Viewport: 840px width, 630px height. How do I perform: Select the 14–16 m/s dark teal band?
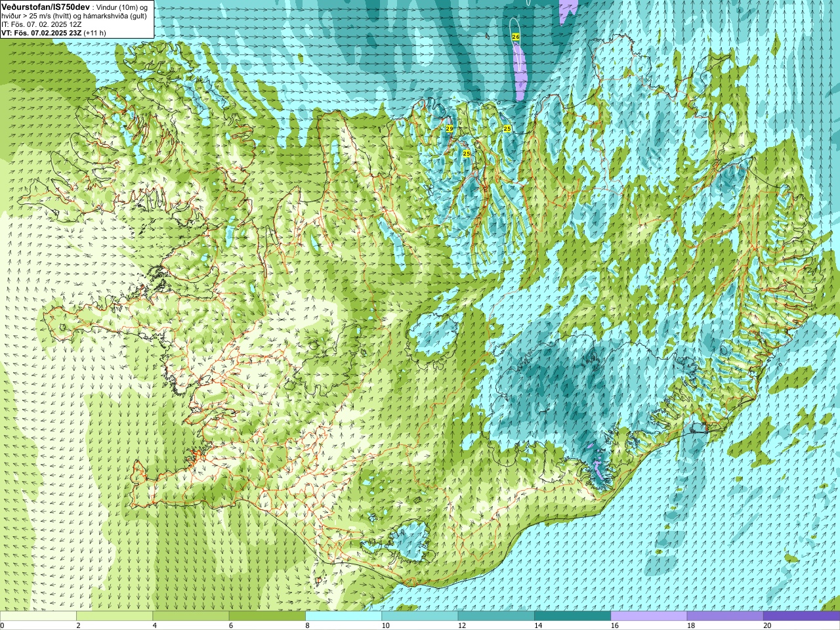coord(572,616)
